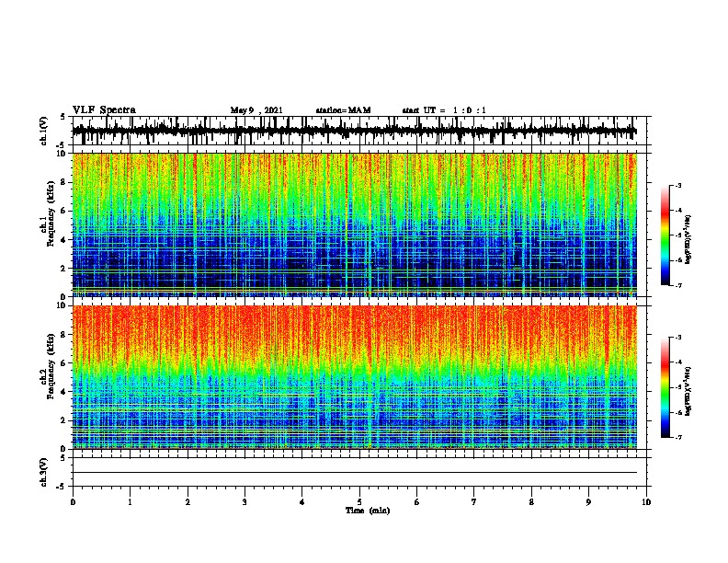The height and width of the screenshot is (563, 728).
Task: Click the "4" tick on ch.2 frequency axis
Action: [x=64, y=392]
